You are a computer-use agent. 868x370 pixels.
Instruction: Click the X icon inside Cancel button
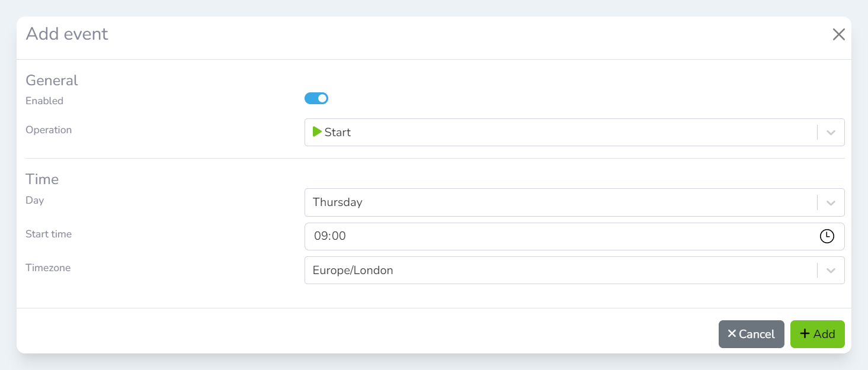pos(732,334)
